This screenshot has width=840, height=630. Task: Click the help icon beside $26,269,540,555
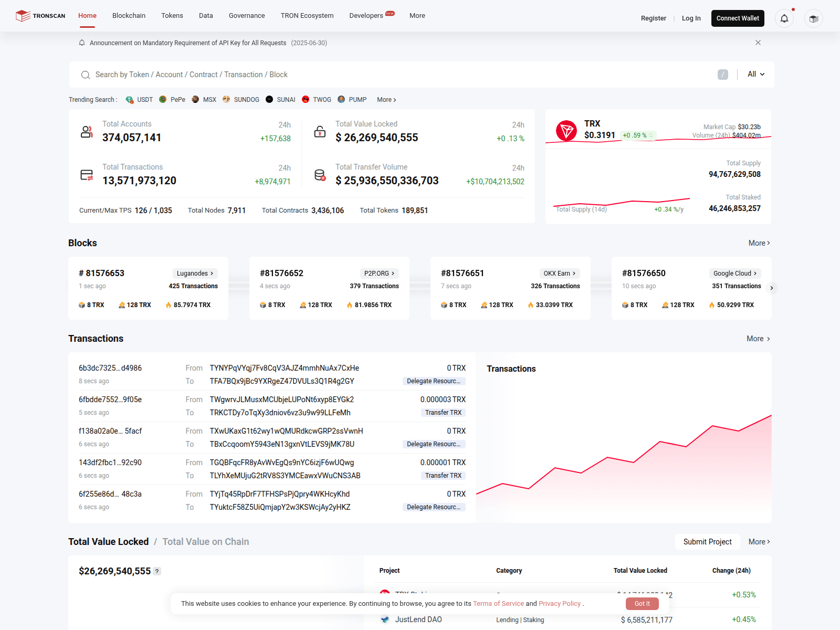point(157,571)
